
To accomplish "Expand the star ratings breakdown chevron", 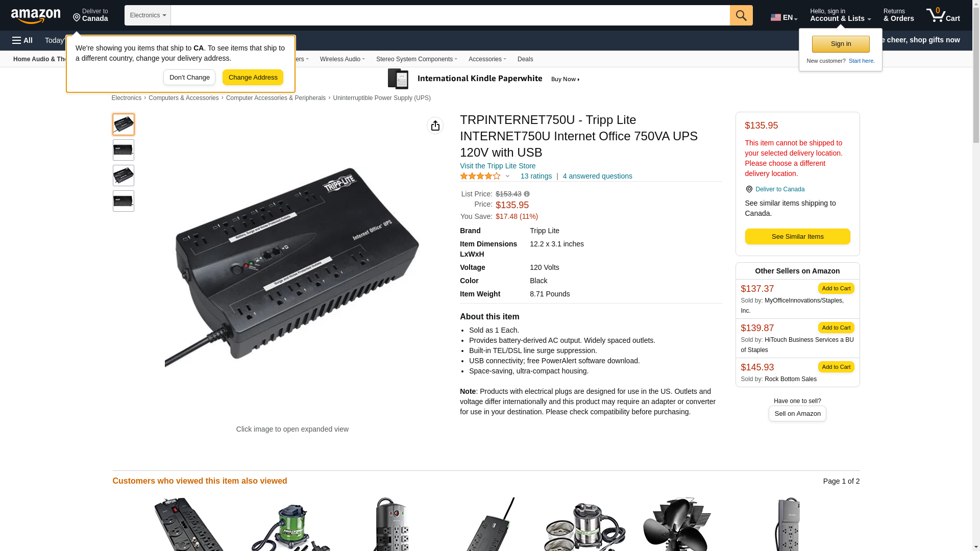I will click(507, 177).
